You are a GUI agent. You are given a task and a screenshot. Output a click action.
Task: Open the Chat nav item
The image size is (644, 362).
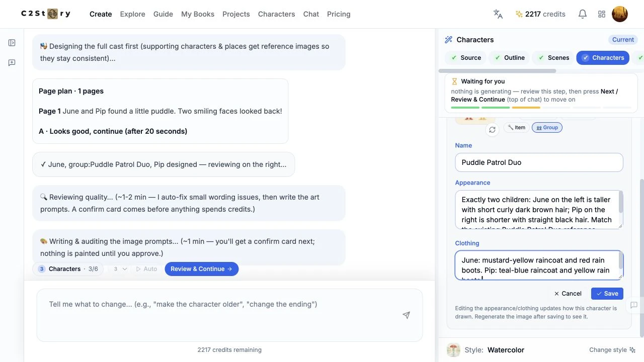[x=311, y=14]
